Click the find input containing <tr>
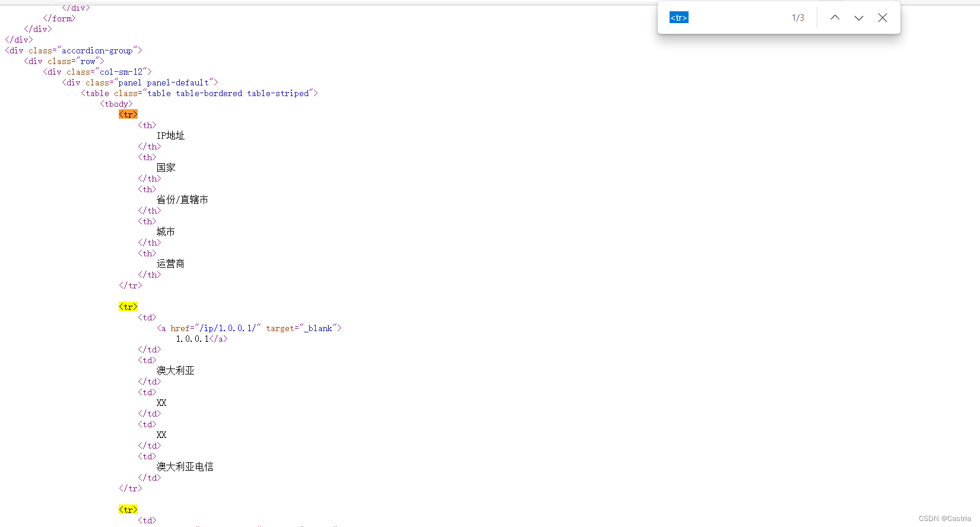The width and height of the screenshot is (980, 527). pos(724,18)
